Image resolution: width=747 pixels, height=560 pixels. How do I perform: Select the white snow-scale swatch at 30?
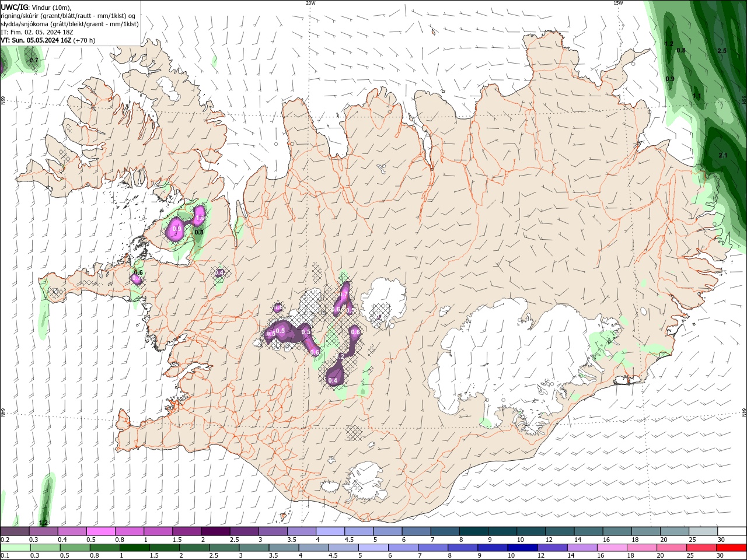[x=732, y=531]
